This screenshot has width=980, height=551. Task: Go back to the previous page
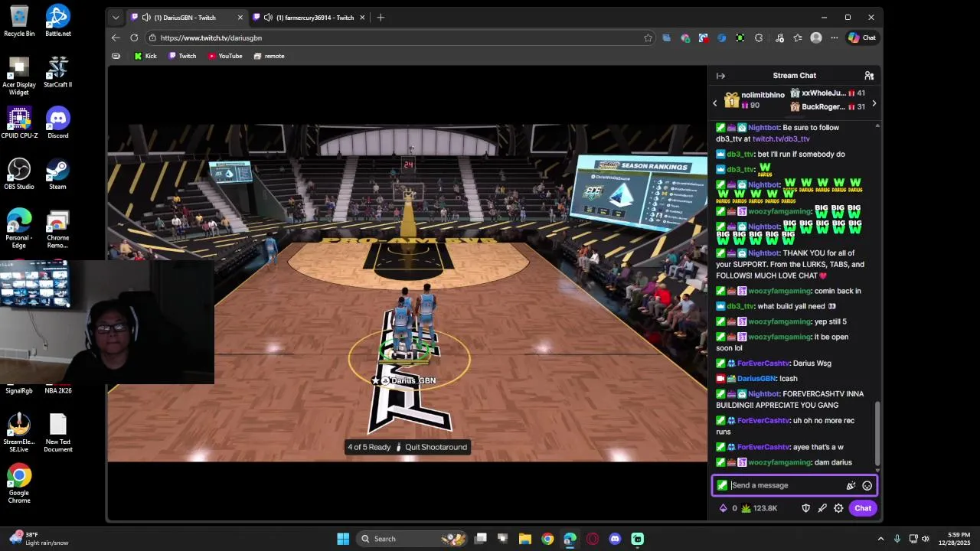click(x=116, y=37)
